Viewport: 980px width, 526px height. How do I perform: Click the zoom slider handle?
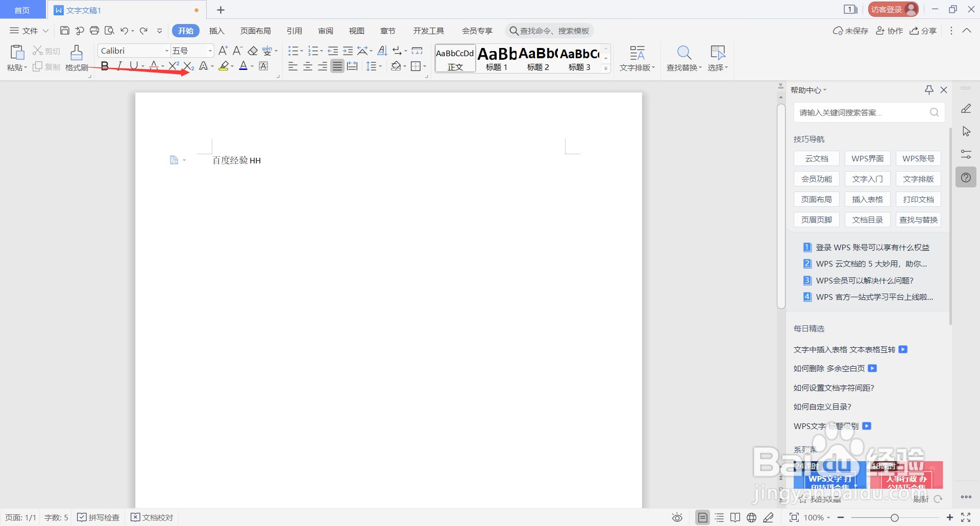[894, 518]
